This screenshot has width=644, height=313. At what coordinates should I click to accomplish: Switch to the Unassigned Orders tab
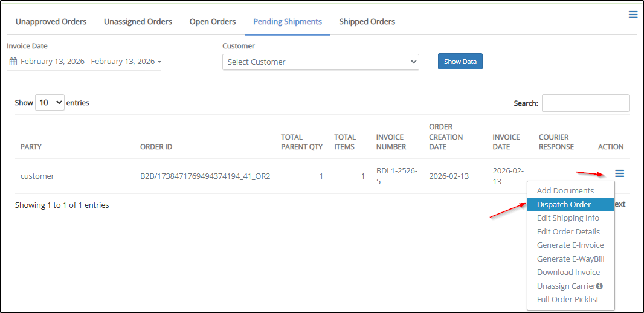pos(138,22)
